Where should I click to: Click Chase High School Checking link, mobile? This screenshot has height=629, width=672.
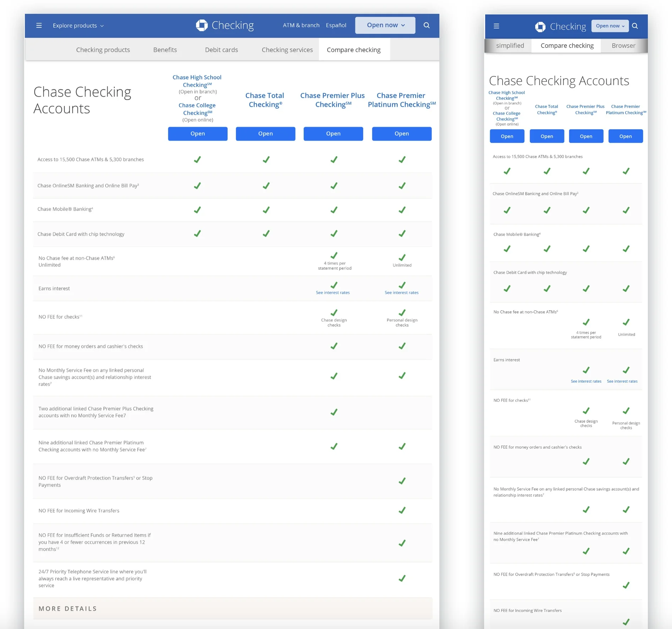(506, 95)
